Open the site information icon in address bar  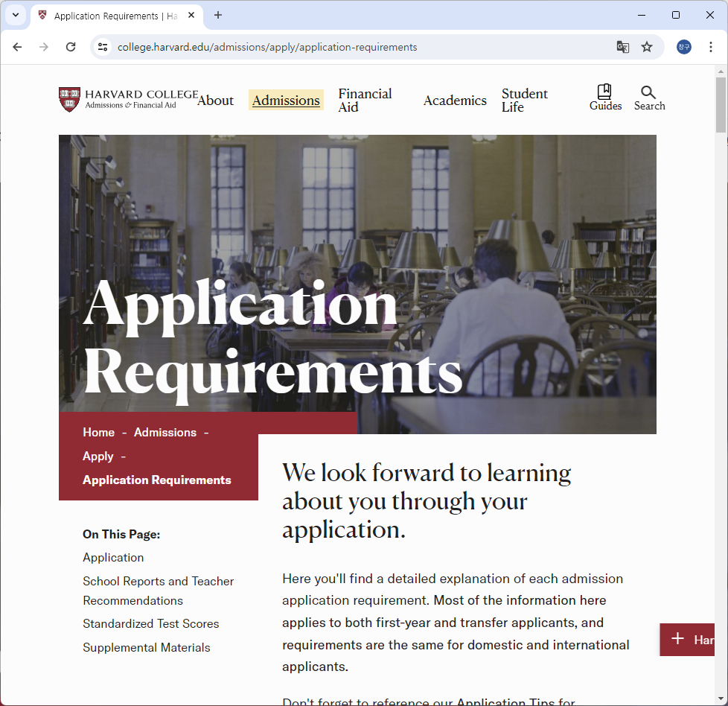[103, 47]
